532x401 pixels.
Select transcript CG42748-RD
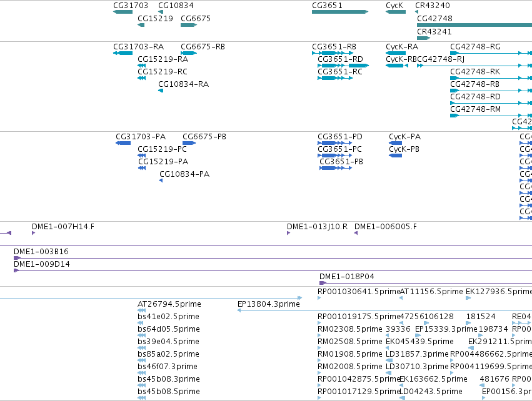pyautogui.click(x=491, y=103)
